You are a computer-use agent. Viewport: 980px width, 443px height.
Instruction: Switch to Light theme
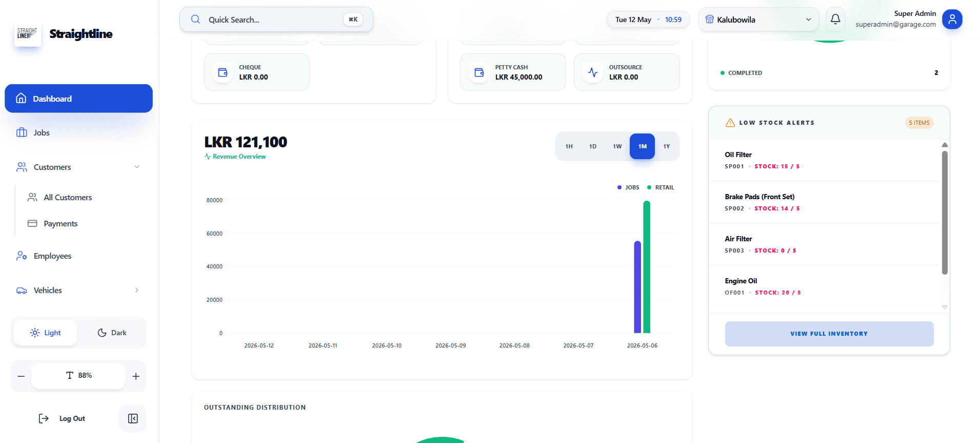click(x=46, y=333)
